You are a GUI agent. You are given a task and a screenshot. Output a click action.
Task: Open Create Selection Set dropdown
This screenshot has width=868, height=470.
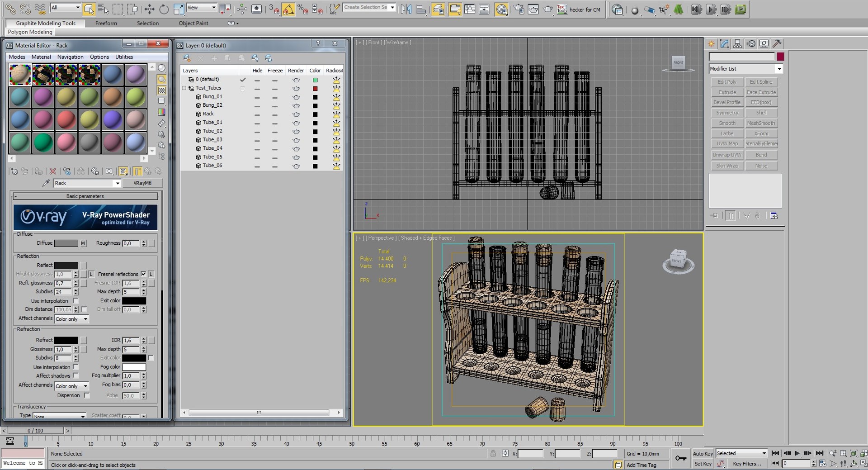coord(369,7)
